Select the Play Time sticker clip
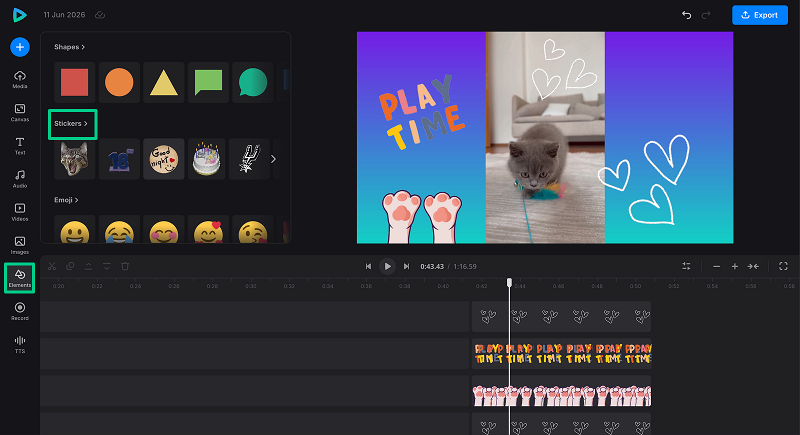 tap(561, 353)
